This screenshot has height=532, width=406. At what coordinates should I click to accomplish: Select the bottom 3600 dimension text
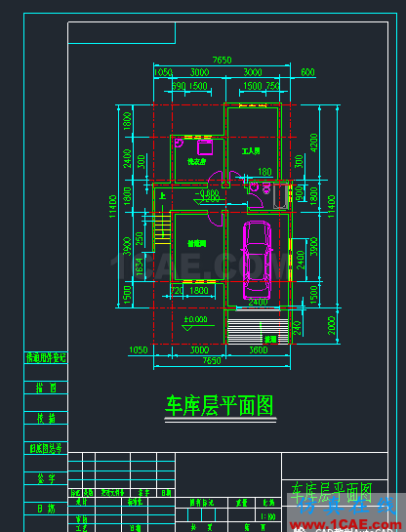pyautogui.click(x=259, y=349)
